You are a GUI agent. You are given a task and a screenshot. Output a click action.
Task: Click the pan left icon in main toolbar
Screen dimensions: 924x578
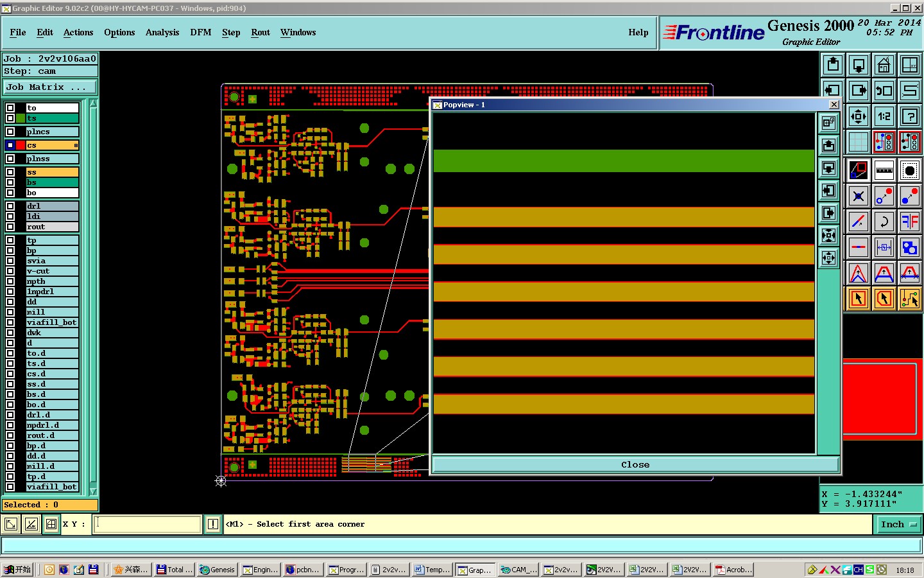point(833,91)
